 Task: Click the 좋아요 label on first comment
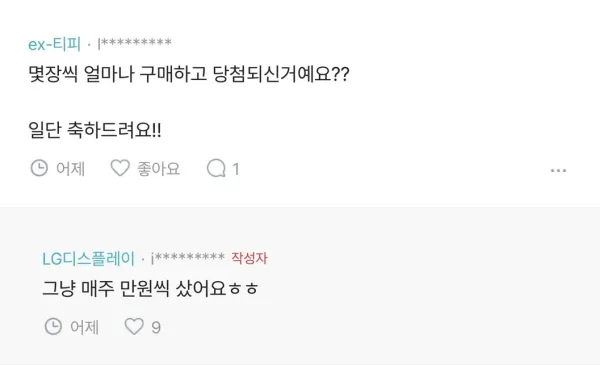pos(158,169)
